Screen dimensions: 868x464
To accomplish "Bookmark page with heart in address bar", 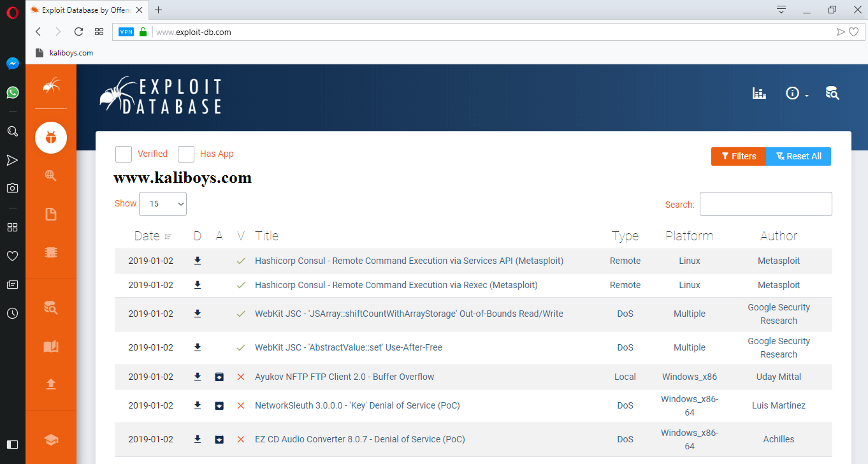I will [x=853, y=32].
